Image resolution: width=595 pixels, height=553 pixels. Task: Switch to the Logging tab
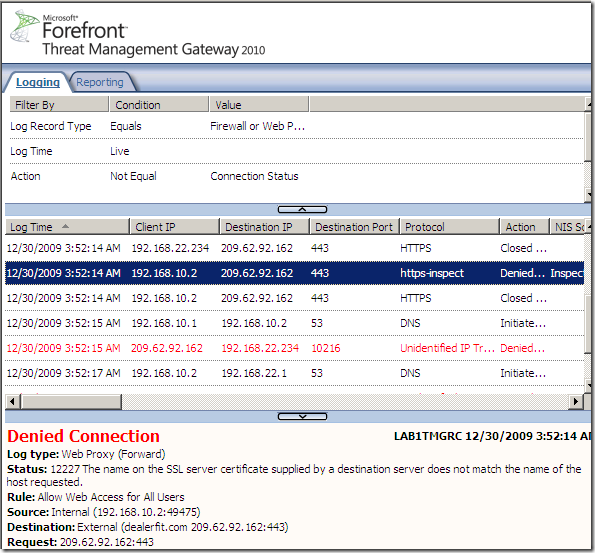pos(38,82)
